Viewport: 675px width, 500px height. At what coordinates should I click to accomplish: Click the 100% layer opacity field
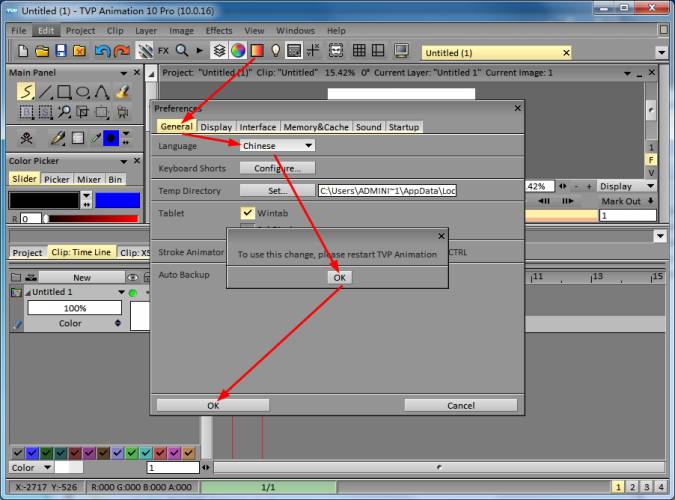tap(74, 308)
